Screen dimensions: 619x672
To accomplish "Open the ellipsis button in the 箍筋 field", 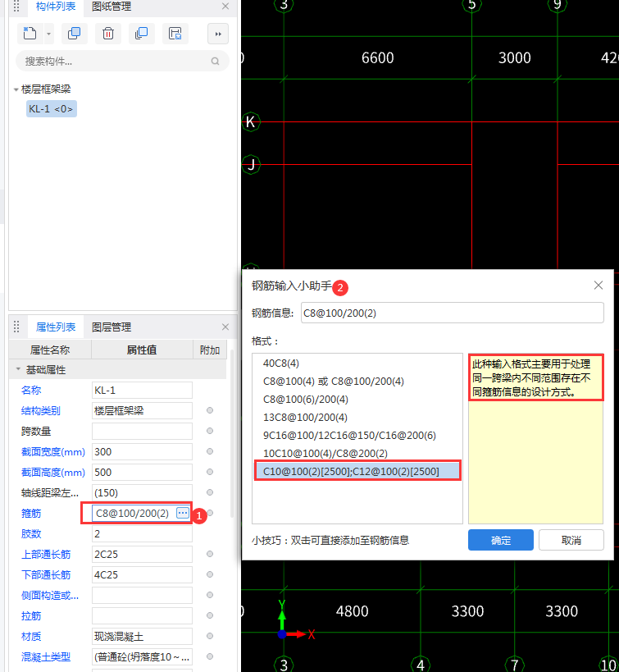I will 183,513.
